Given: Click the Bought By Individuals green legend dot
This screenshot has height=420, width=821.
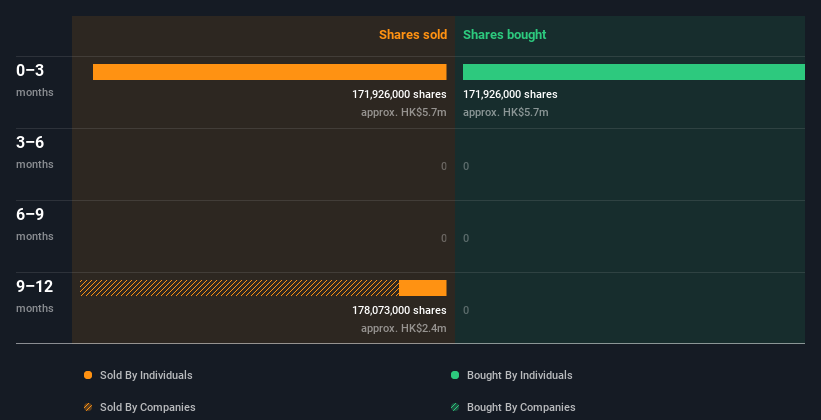Looking at the screenshot, I should tap(455, 375).
